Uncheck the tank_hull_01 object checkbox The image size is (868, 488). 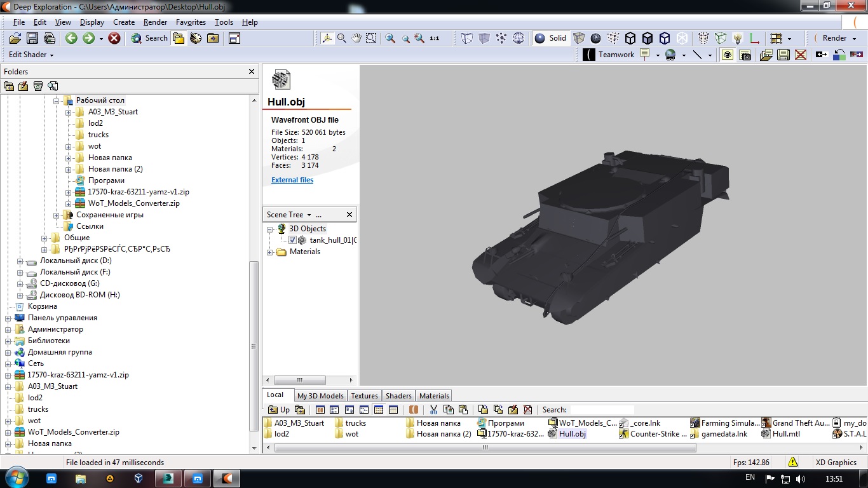(x=292, y=240)
